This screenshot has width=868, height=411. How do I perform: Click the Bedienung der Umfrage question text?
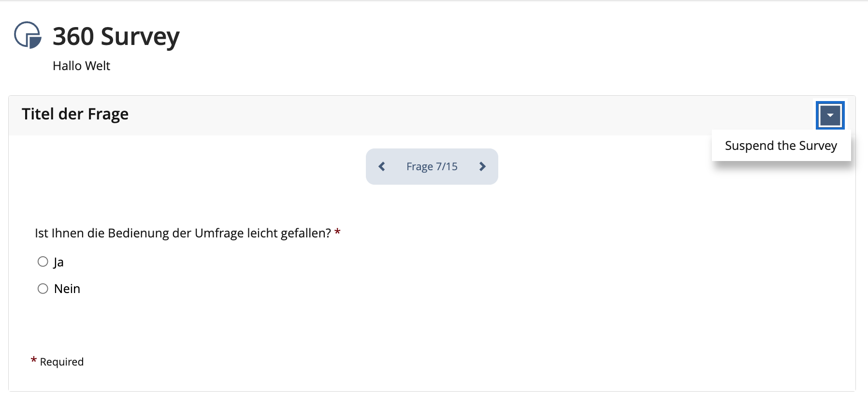tap(183, 233)
